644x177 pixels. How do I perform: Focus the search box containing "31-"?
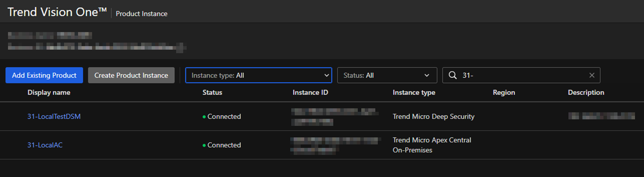coord(521,75)
